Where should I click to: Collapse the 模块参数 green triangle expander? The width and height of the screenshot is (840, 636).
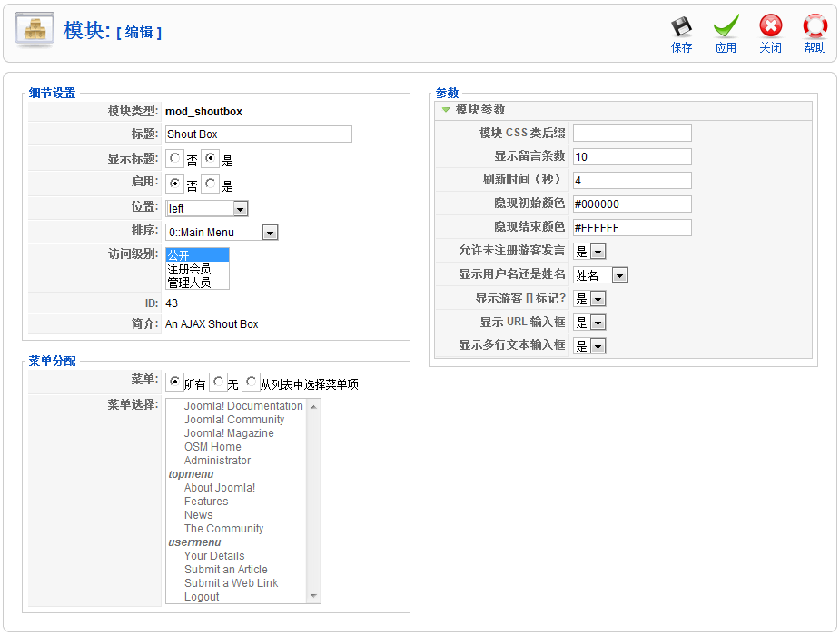(446, 110)
